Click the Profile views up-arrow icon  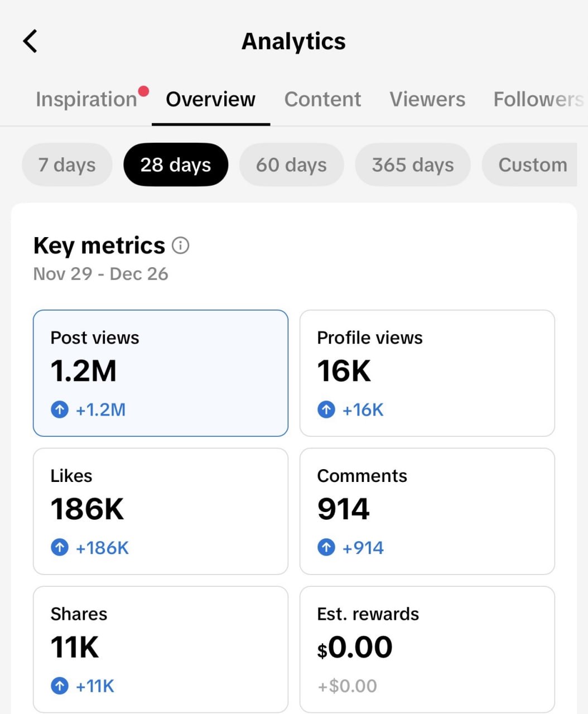pyautogui.click(x=326, y=410)
